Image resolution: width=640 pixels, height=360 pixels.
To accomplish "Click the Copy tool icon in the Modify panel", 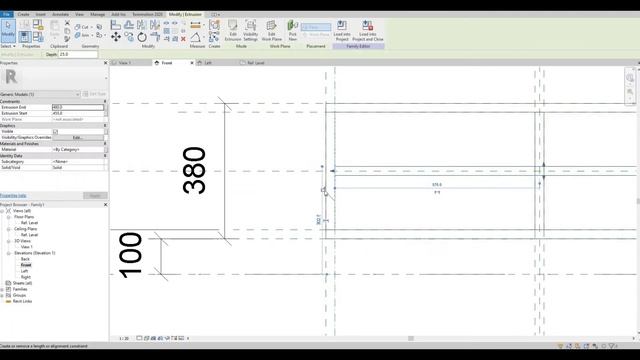I will coord(129,37).
